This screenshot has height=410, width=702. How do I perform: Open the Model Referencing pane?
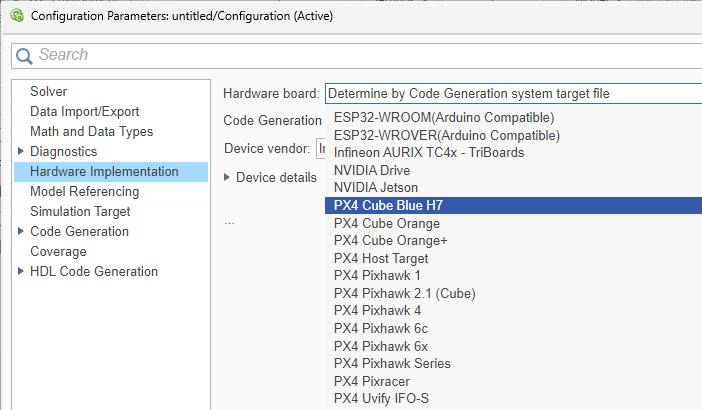(84, 191)
